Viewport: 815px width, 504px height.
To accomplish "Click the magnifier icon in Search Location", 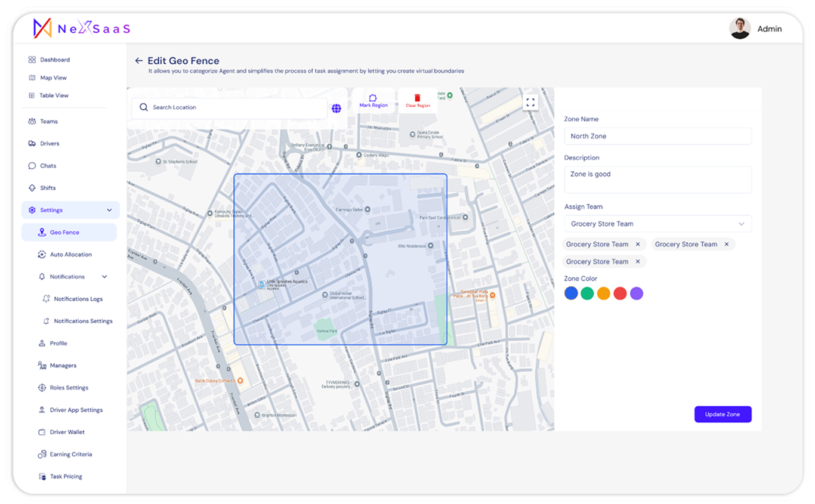I will point(144,107).
